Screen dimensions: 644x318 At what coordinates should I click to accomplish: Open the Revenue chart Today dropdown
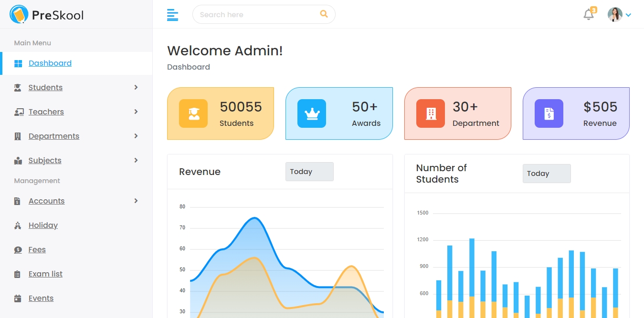click(x=309, y=172)
